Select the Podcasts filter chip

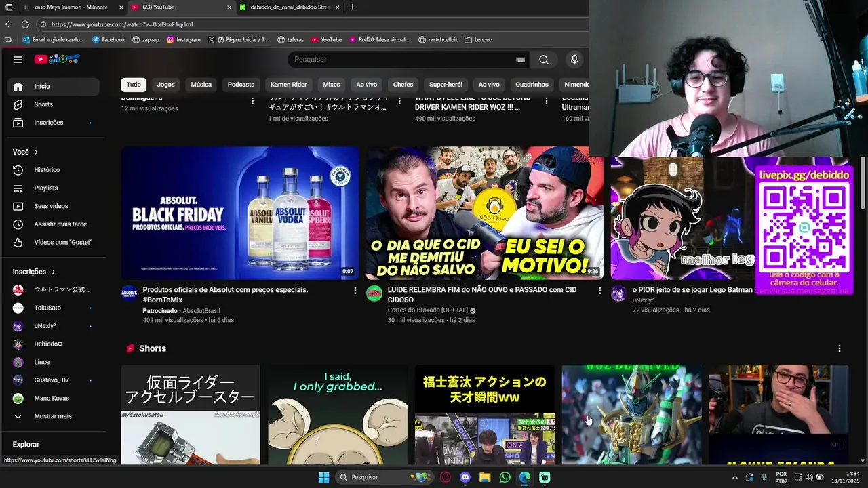(x=241, y=85)
